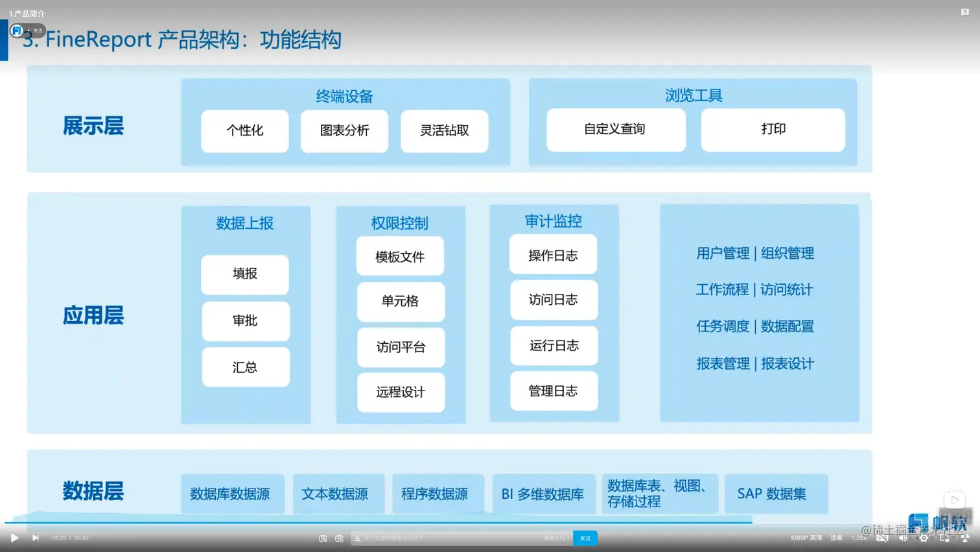Click the 访问日志 box
This screenshot has height=552, width=980.
coord(554,300)
